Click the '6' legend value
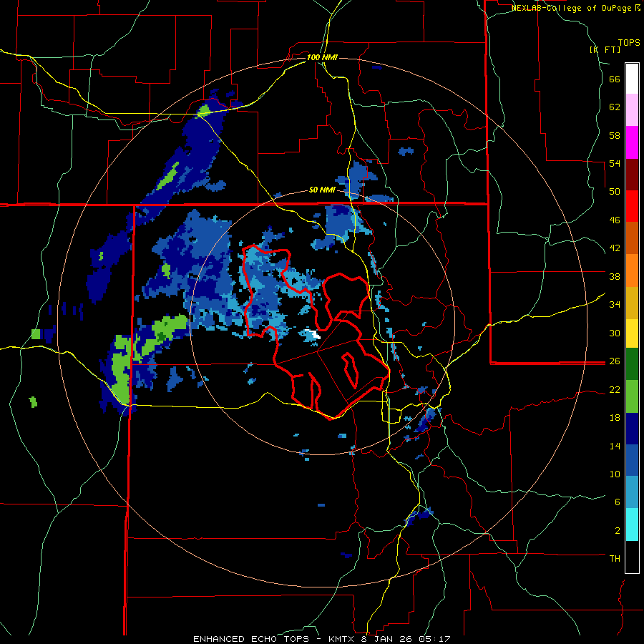Screen dimensions: 644x644 [x=618, y=502]
